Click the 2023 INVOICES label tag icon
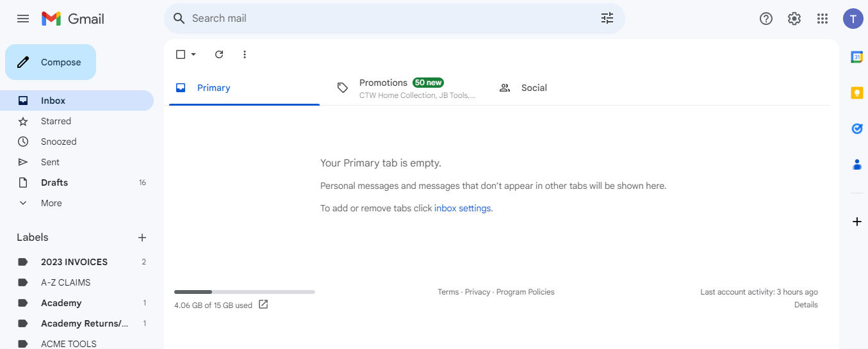 (23, 262)
